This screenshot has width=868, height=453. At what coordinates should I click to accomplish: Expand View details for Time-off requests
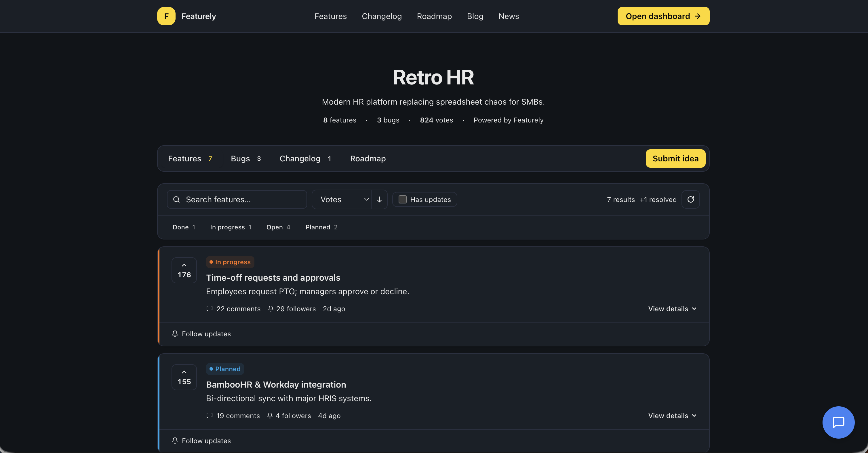[x=672, y=309]
